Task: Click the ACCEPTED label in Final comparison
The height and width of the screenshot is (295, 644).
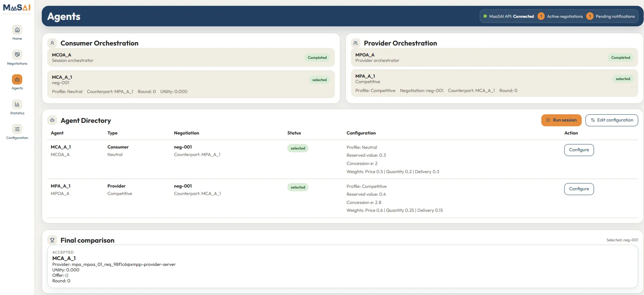Action: (x=63, y=253)
